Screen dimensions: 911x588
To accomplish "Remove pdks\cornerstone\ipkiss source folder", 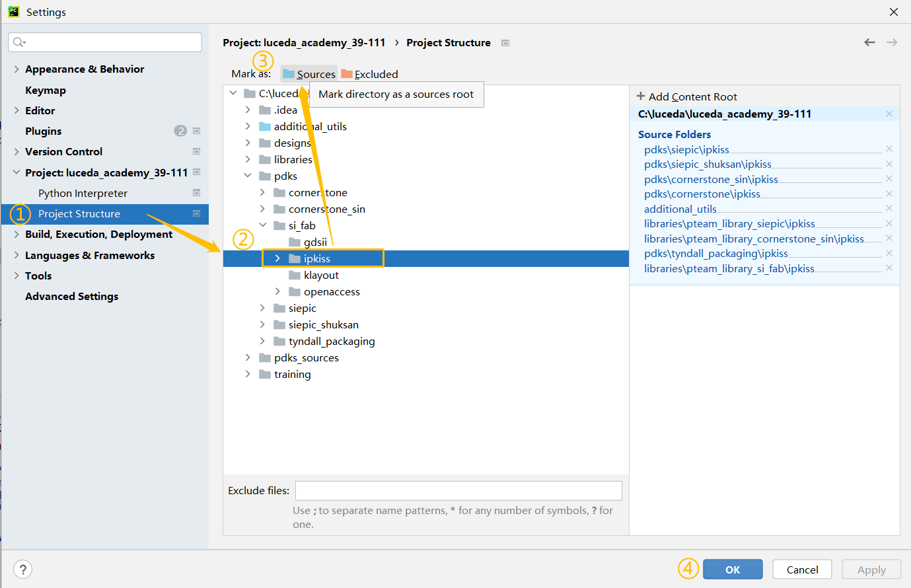I will point(889,194).
